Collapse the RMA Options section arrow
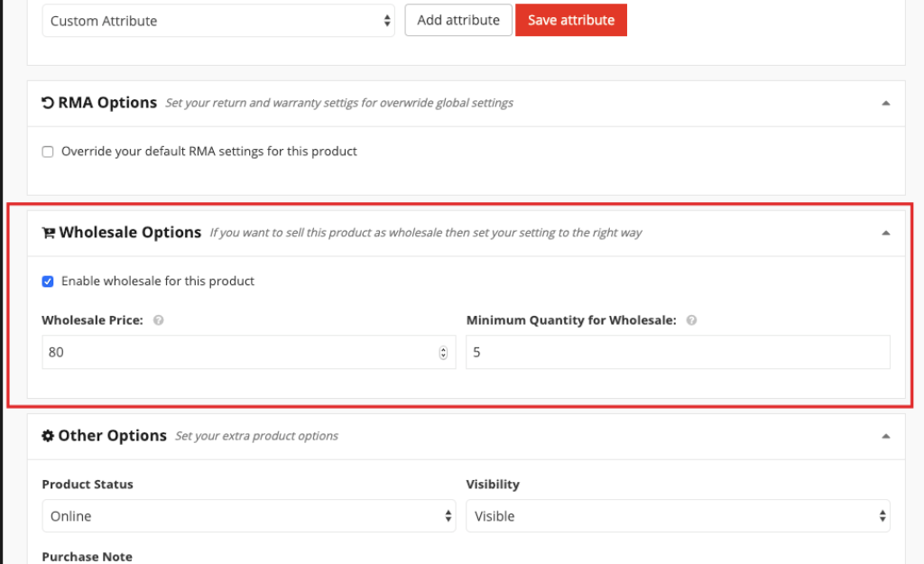 click(885, 103)
